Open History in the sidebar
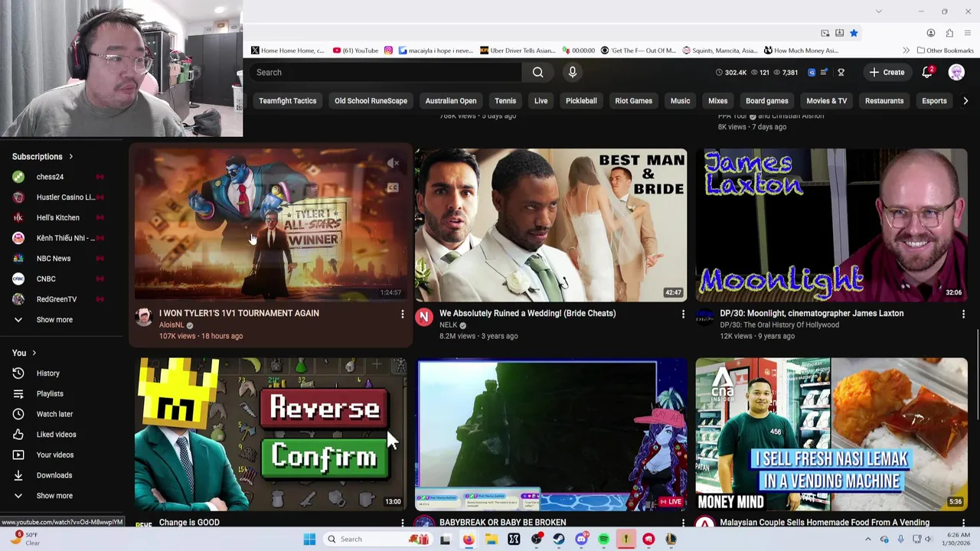The height and width of the screenshot is (551, 980). 61,373
